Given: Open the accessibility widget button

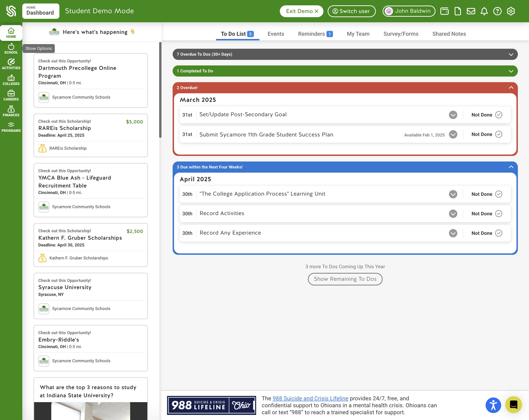Looking at the screenshot, I should (x=493, y=405).
